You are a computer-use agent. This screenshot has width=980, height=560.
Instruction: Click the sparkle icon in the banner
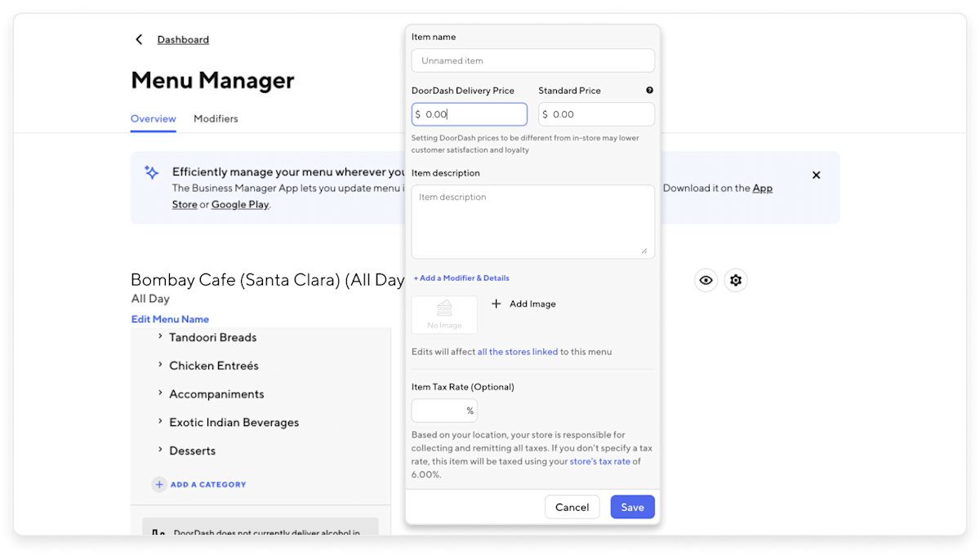tap(151, 172)
